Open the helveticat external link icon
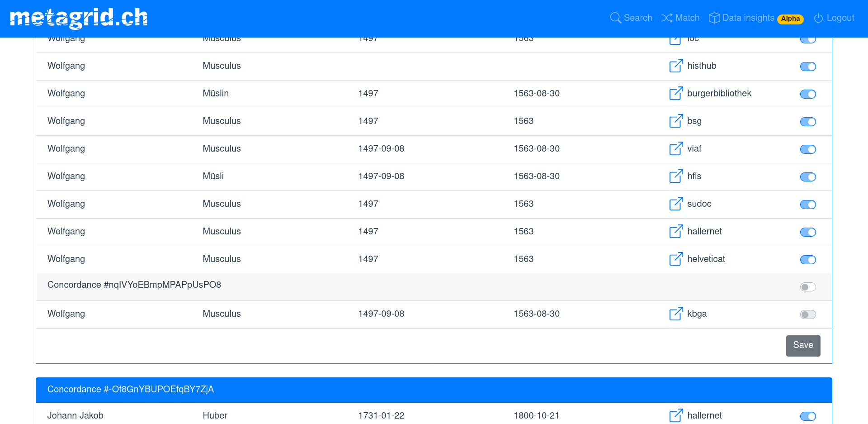868x424 pixels. point(676,259)
